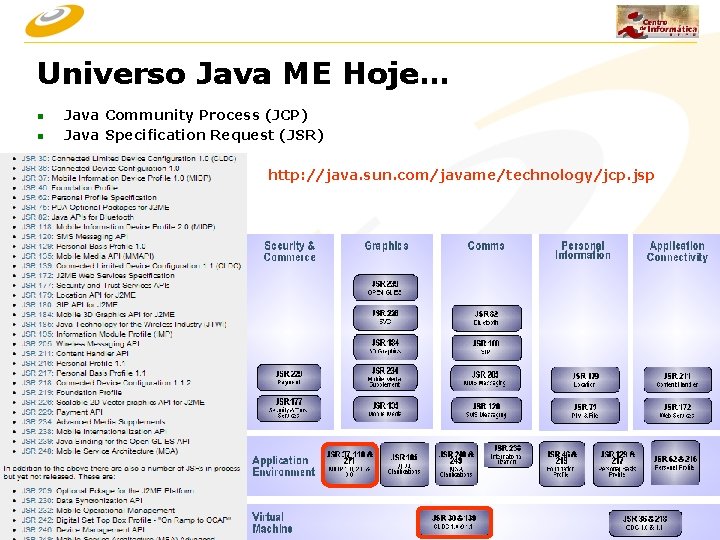Open JSR 248 Mobile Service Architecture link

click(x=100, y=451)
